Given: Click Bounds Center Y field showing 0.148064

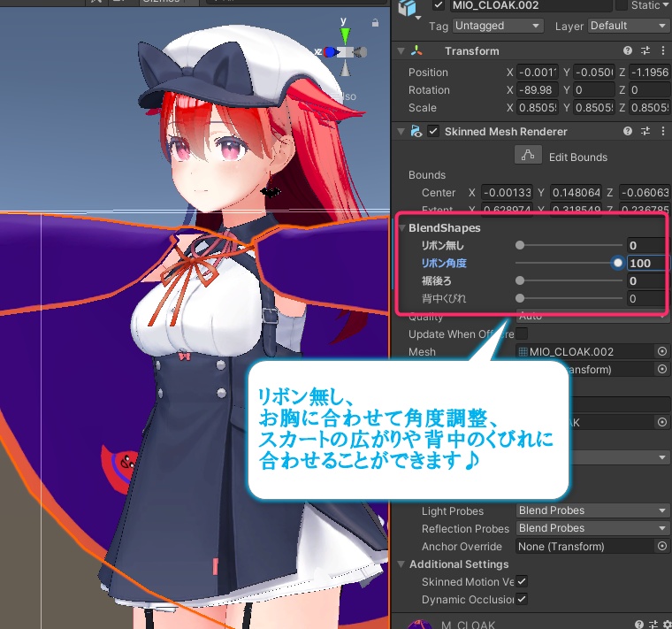Looking at the screenshot, I should pyautogui.click(x=576, y=193).
